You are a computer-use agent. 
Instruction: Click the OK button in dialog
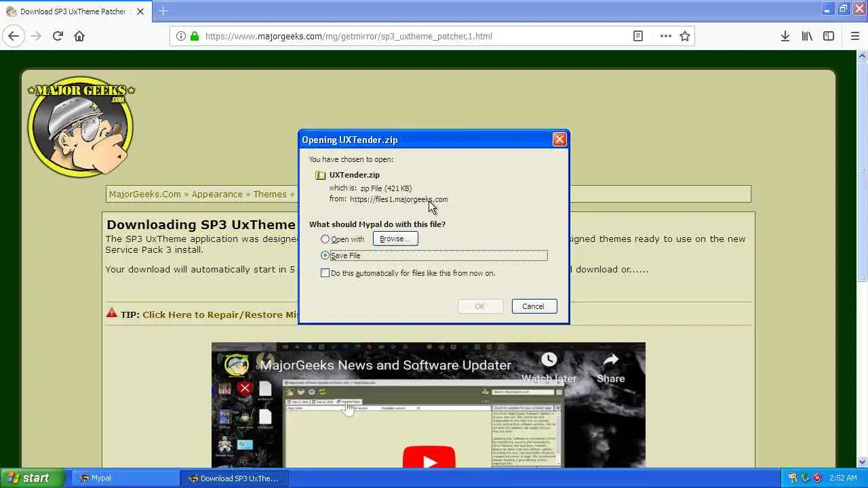pos(480,306)
